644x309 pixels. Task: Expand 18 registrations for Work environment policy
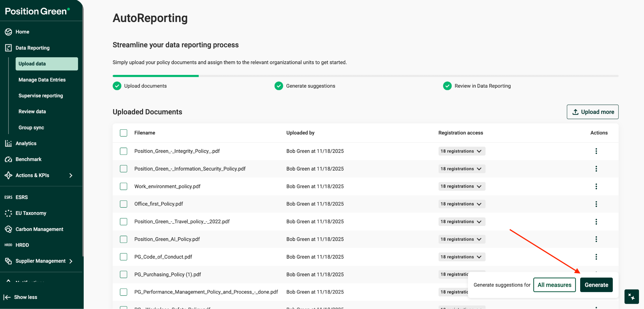(x=462, y=186)
